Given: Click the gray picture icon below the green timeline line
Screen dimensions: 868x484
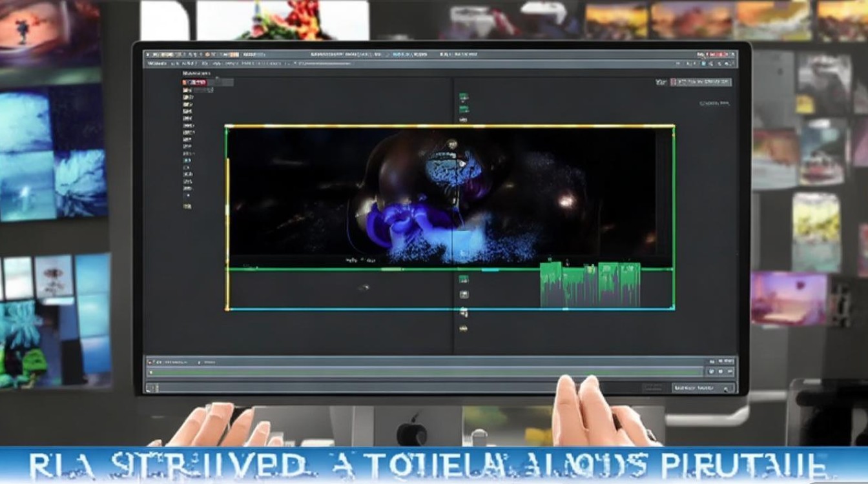Looking at the screenshot, I should pos(463,294).
